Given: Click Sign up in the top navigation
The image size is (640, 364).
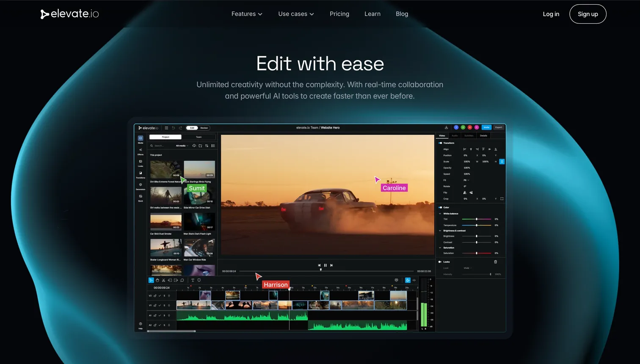Looking at the screenshot, I should click(x=588, y=14).
